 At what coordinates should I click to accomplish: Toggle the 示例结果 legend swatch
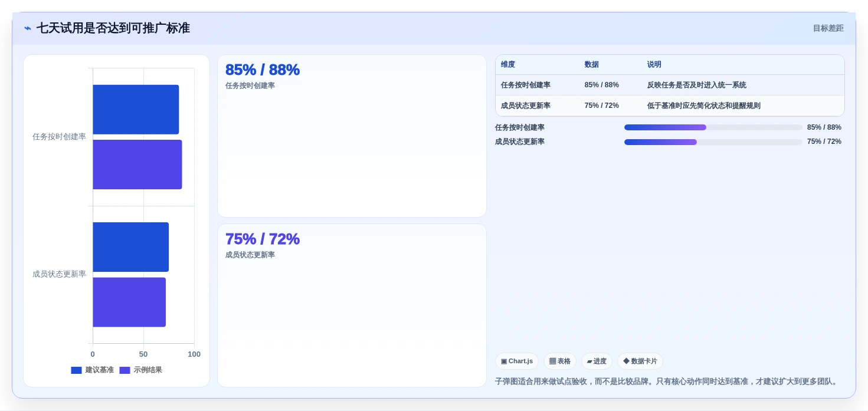(x=125, y=370)
